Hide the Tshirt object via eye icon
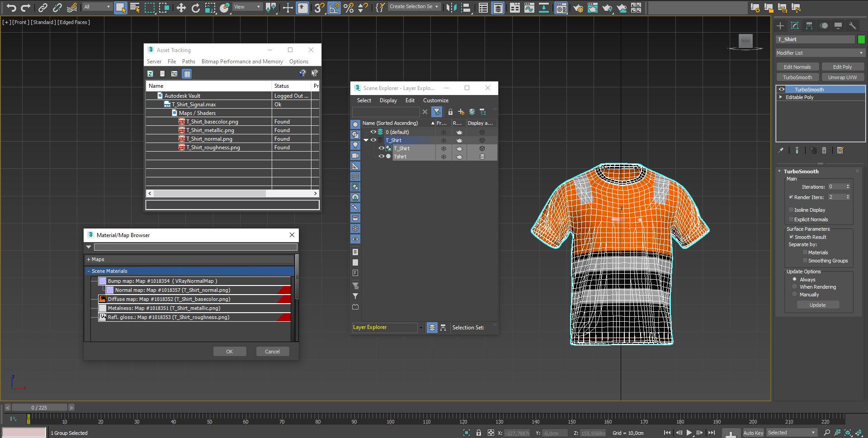Image resolution: width=868 pixels, height=438 pixels. 381,157
